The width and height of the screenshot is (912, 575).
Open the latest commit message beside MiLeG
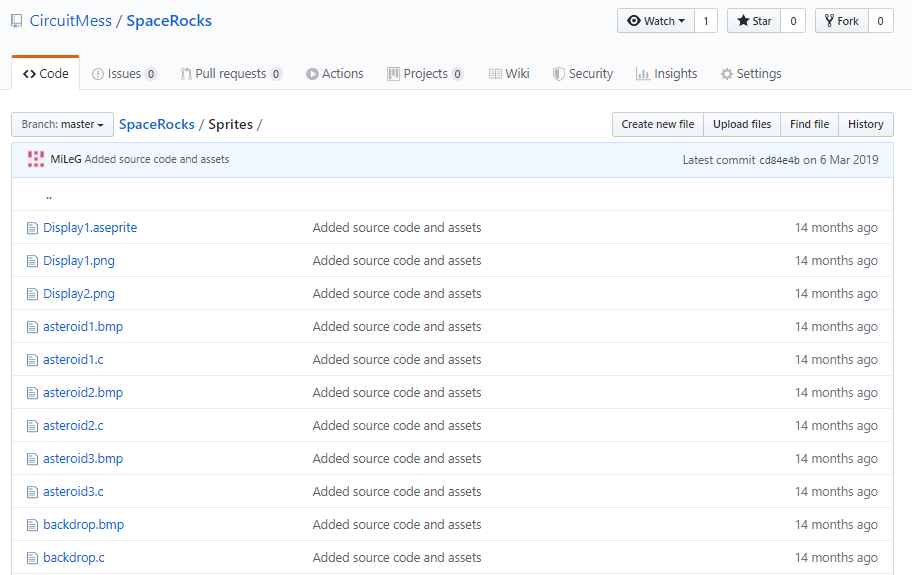[x=157, y=159]
